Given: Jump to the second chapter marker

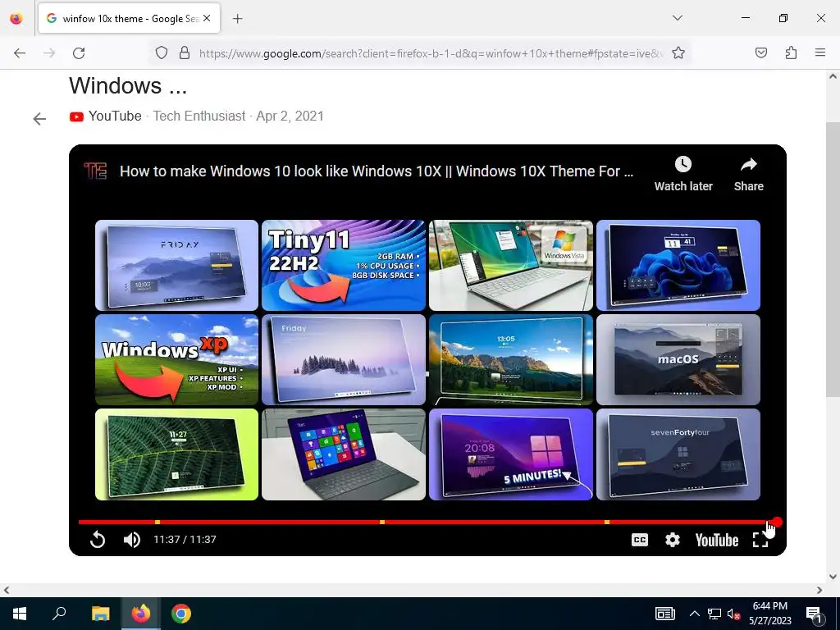Looking at the screenshot, I should click(382, 522).
